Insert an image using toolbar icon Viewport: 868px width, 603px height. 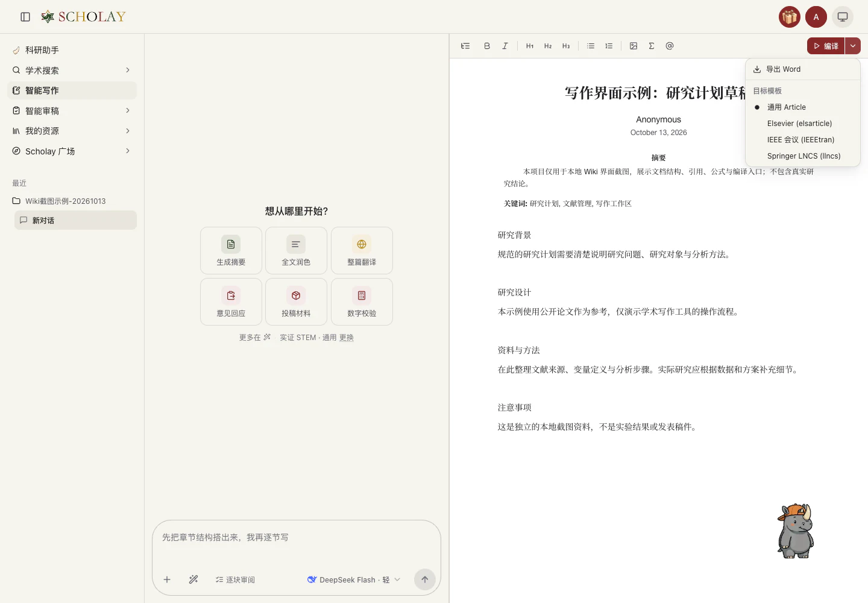(634, 46)
